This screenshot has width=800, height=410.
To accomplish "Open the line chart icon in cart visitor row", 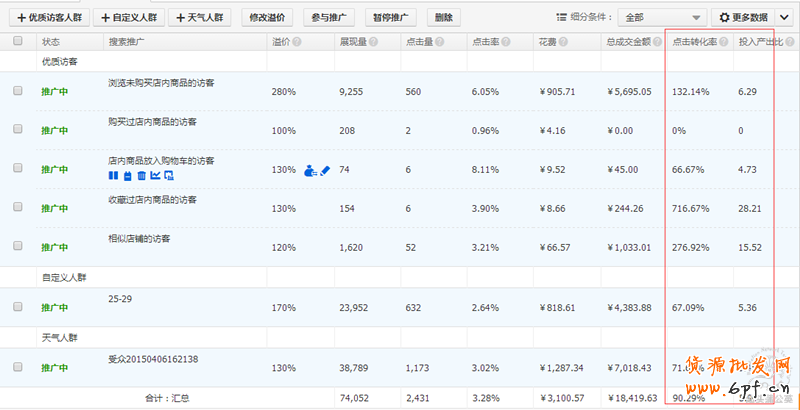I will 155,176.
